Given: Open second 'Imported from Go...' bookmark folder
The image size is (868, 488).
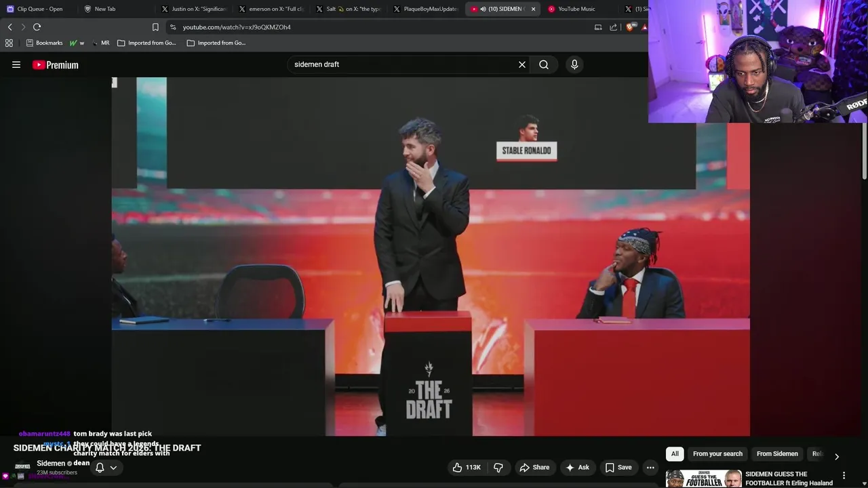Looking at the screenshot, I should (216, 43).
